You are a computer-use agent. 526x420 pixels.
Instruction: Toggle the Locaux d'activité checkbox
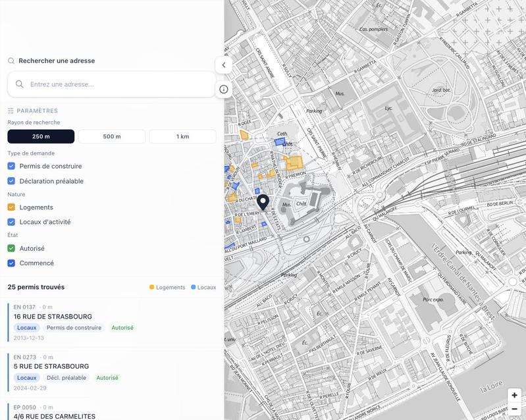pyautogui.click(x=11, y=222)
